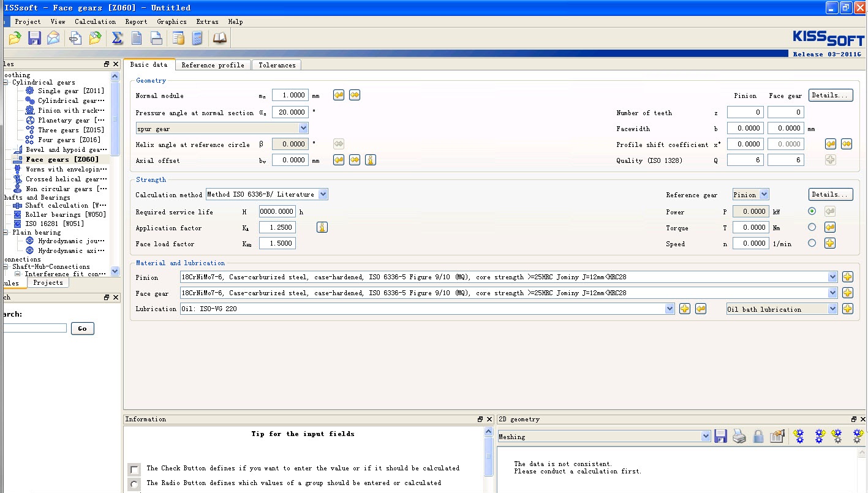Expand the Pinion material dropdown

coord(832,277)
